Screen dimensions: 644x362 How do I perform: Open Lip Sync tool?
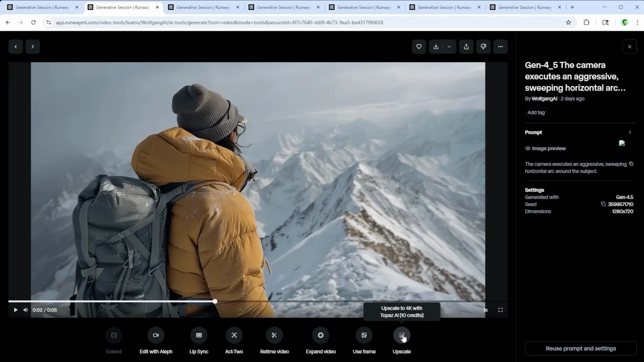click(199, 341)
